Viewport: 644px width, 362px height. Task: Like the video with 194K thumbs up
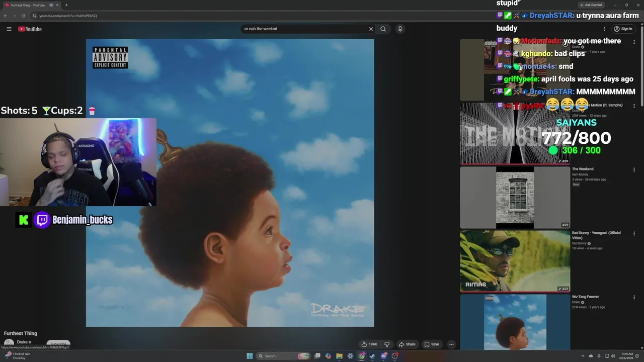point(369,344)
